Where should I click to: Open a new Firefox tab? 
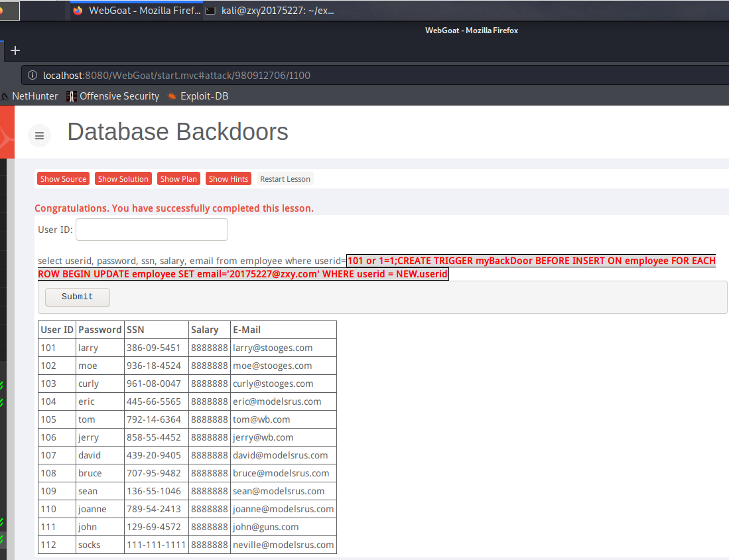point(15,50)
